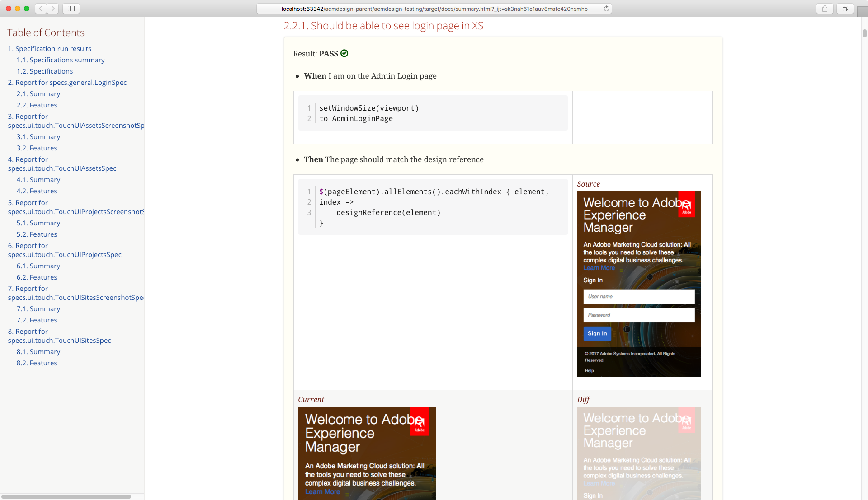Click the PASS result status icon

point(344,53)
